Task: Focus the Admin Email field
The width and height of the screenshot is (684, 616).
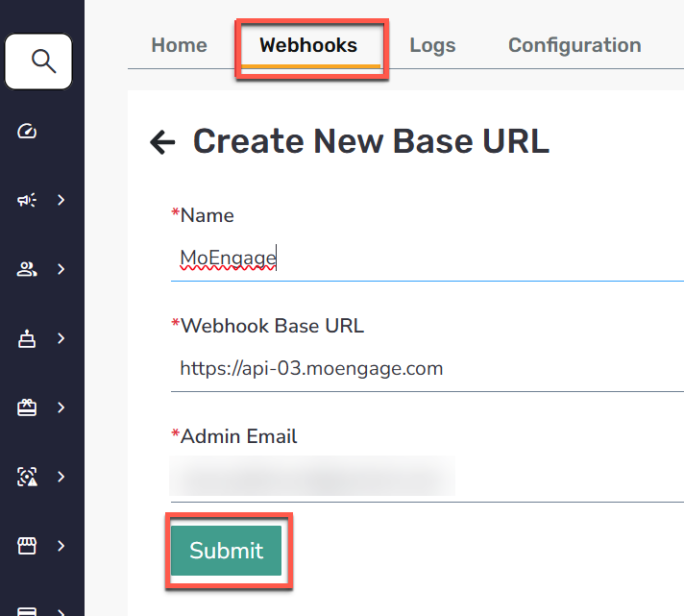Action: pyautogui.click(x=427, y=478)
